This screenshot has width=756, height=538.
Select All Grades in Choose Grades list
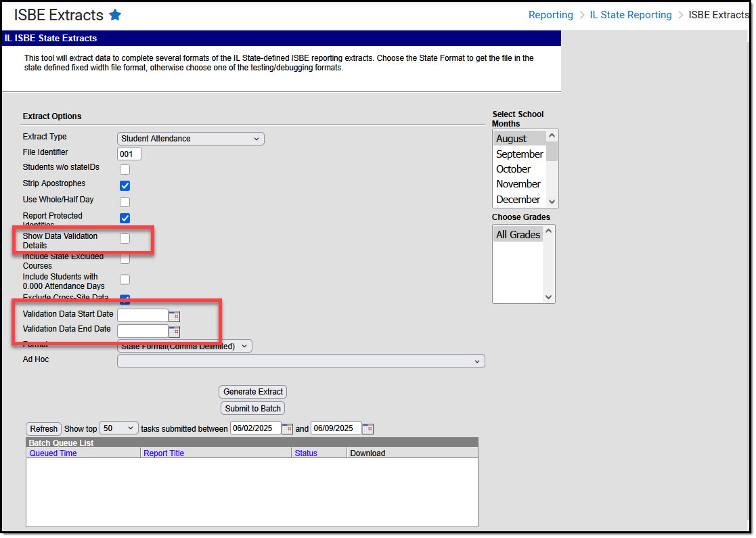coord(518,235)
